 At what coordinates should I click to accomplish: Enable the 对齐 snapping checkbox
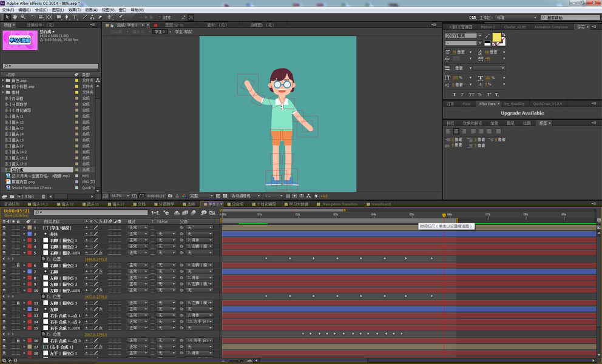click(x=159, y=18)
